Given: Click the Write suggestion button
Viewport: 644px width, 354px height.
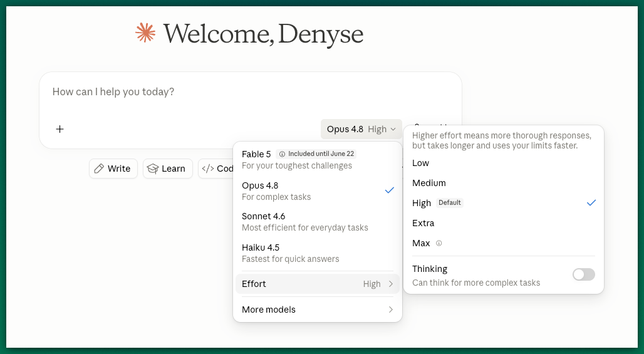Looking at the screenshot, I should pyautogui.click(x=113, y=169).
